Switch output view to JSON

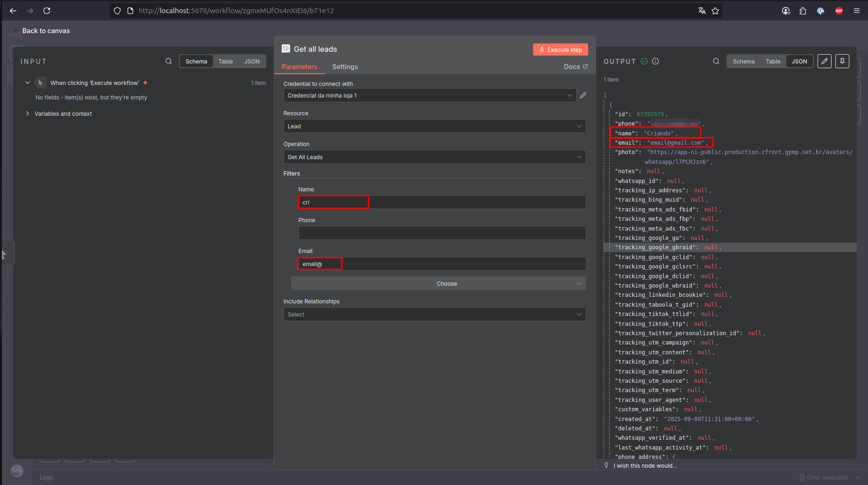(799, 62)
